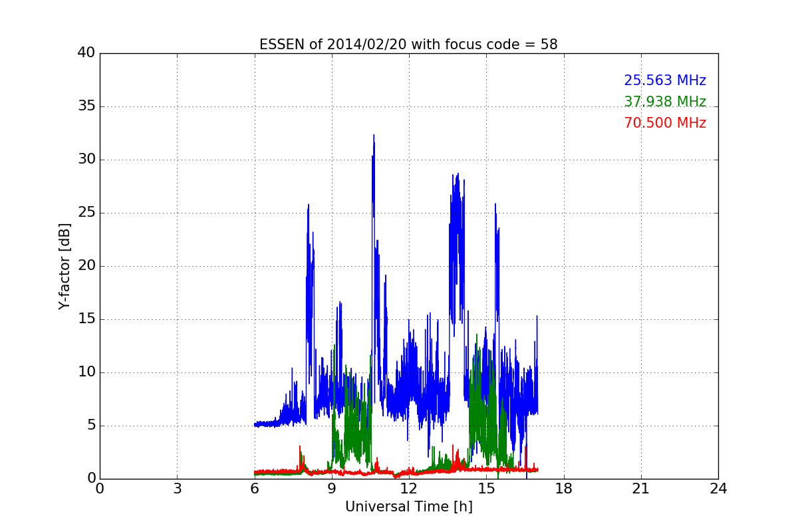Select the green 37.938 MHz legend label

click(665, 102)
